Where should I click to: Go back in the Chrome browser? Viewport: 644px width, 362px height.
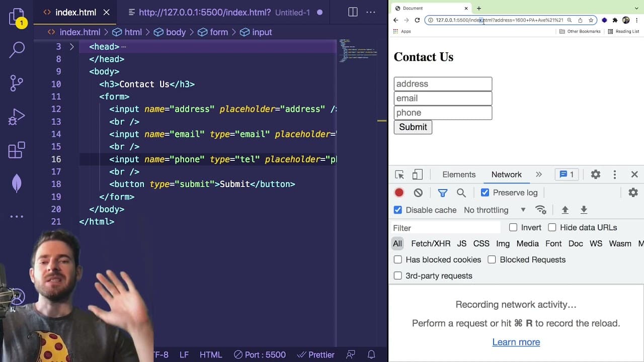click(x=395, y=20)
